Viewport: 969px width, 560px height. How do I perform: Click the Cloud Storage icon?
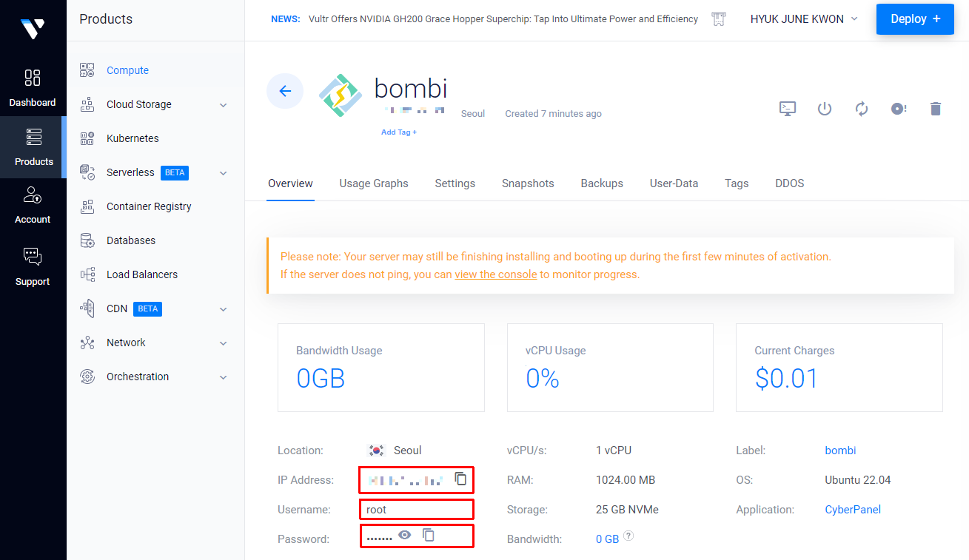tap(87, 104)
